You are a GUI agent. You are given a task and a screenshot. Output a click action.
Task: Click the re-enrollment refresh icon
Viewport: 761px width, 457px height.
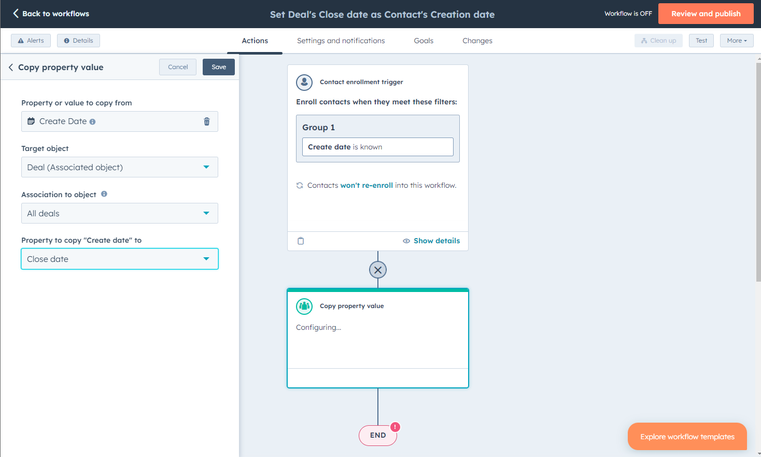tap(299, 185)
